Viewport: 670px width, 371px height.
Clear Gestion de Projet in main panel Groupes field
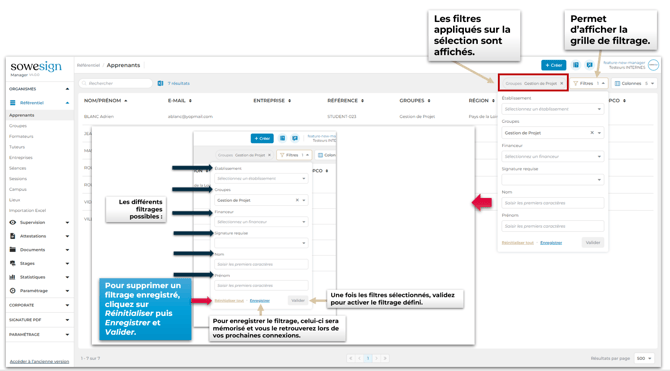coord(592,133)
